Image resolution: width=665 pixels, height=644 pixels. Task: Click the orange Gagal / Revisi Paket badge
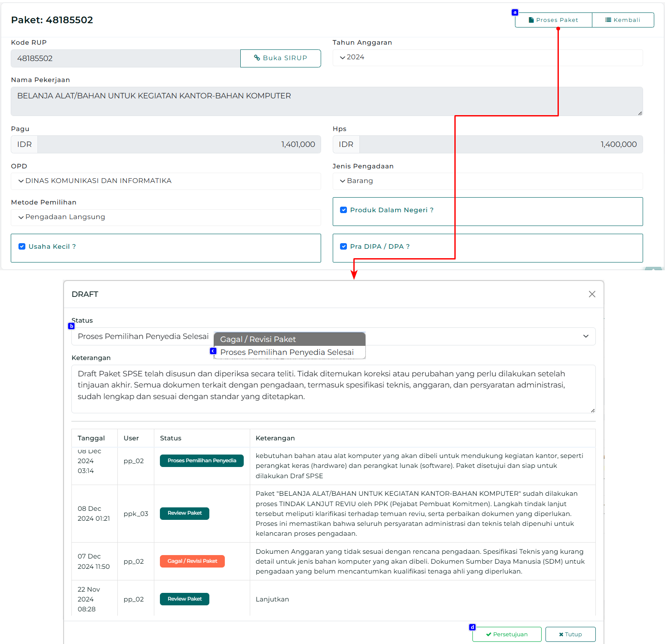192,561
